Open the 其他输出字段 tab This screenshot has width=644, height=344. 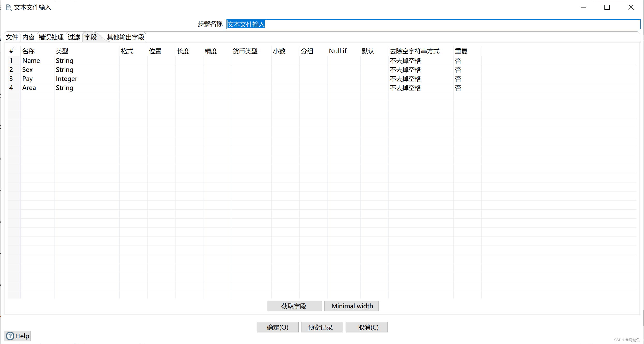[x=125, y=37]
